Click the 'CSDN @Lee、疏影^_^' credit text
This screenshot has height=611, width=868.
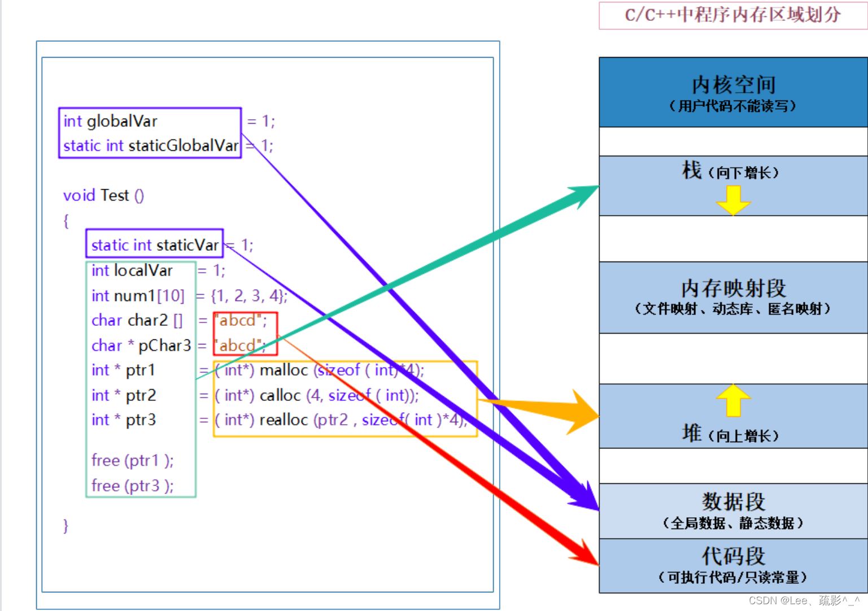805,600
